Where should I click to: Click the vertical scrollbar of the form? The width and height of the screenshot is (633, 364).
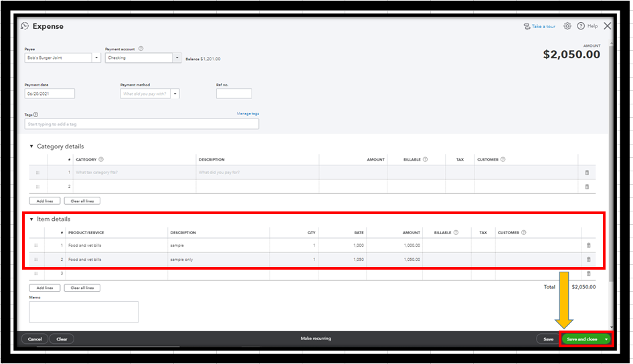pos(611,163)
